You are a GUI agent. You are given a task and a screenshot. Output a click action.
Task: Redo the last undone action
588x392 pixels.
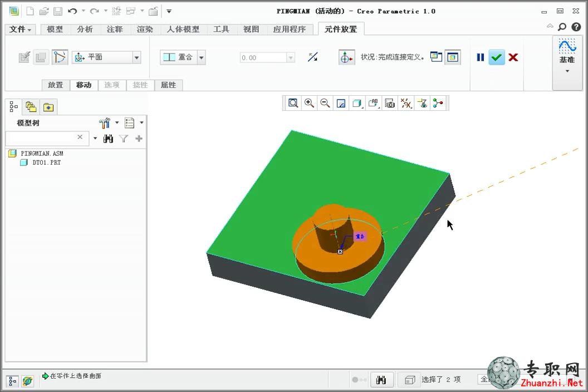pos(95,11)
